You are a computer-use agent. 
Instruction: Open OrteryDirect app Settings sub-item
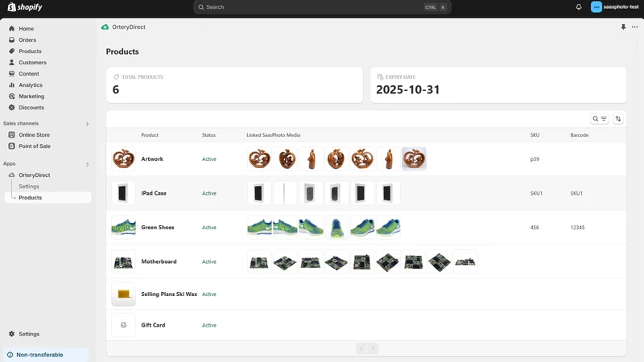(29, 187)
